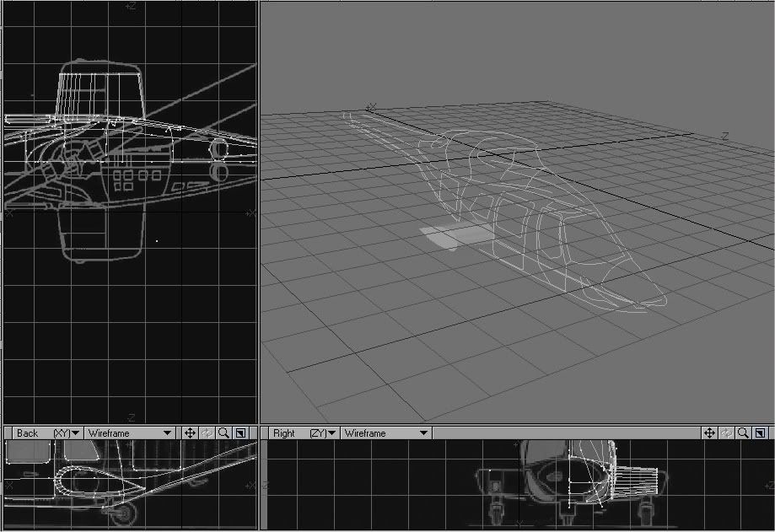Click the grip handle left of Right label
This screenshot has width=775, height=532.
click(265, 433)
